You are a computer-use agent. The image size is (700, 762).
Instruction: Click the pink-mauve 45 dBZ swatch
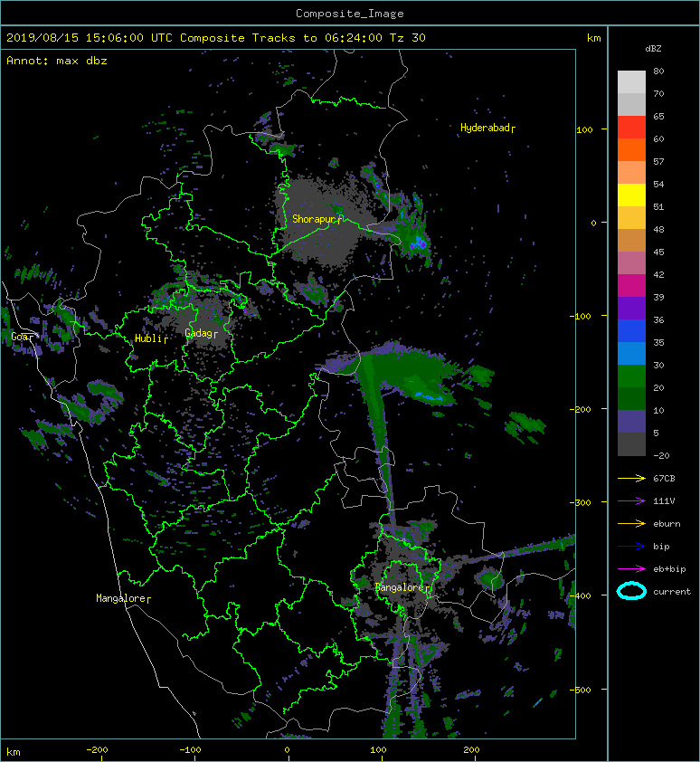click(631, 263)
